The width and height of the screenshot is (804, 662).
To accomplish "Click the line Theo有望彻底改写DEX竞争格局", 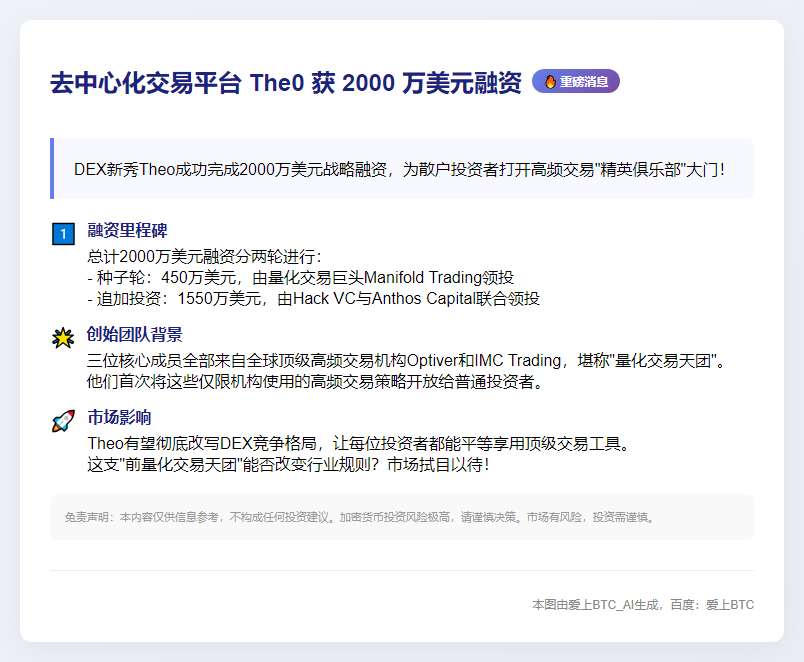I will (358, 444).
